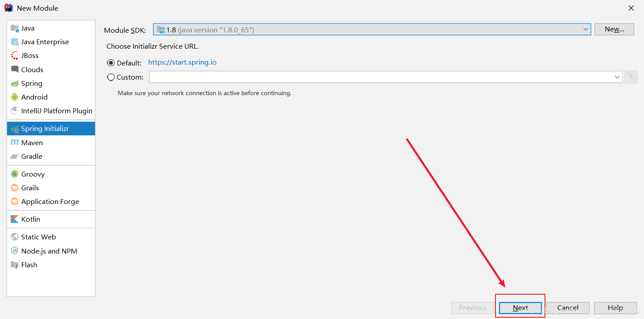Screen dimensions: 644x319
Task: Choose Spring in the module list
Action: pos(51,84)
